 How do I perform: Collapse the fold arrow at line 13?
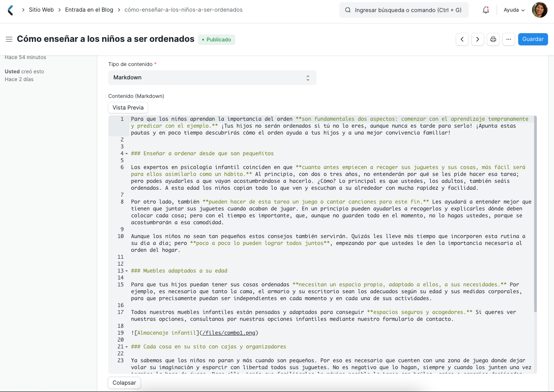126,270
